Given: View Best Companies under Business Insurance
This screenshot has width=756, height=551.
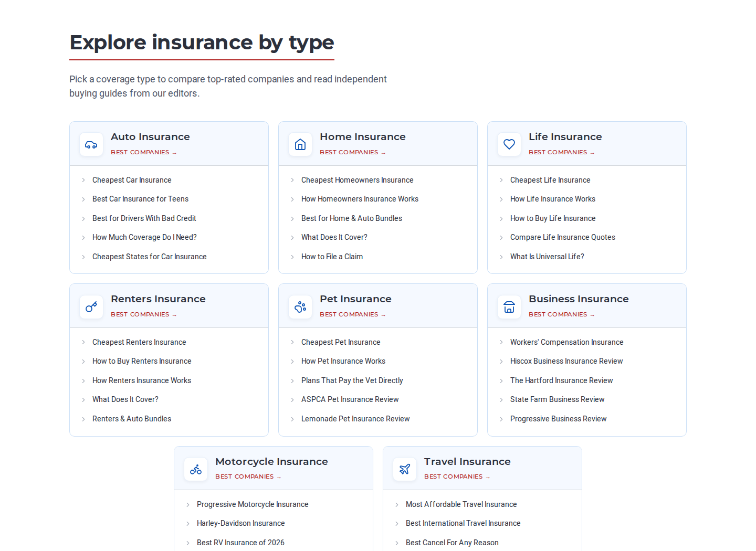Looking at the screenshot, I should (562, 314).
